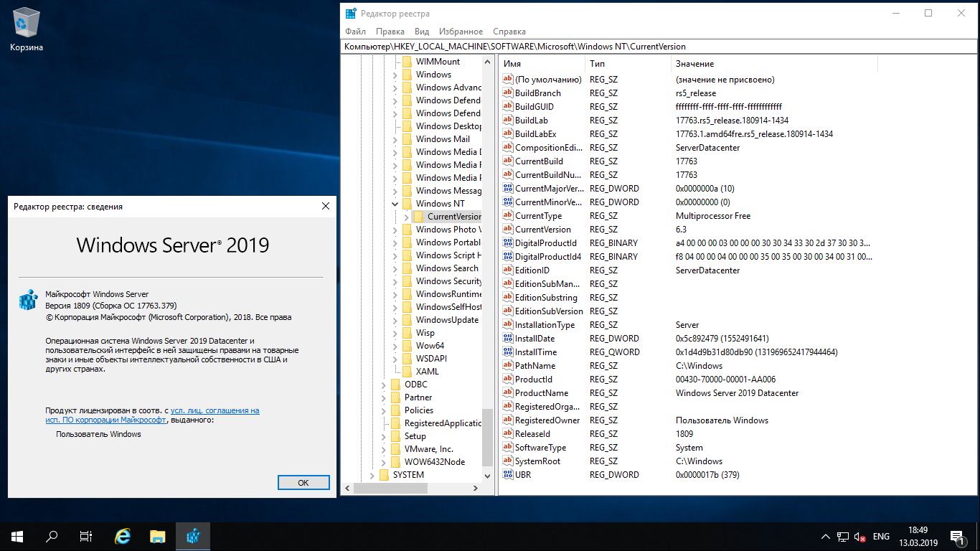
Task: Open the license terms link
Action: [x=152, y=415]
